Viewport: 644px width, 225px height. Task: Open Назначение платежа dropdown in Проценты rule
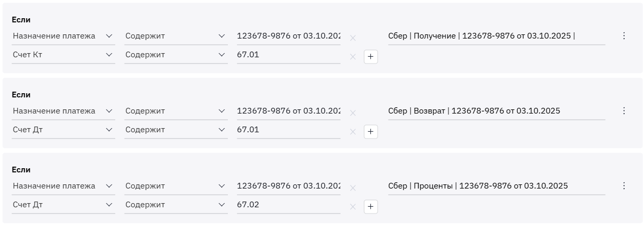tap(63, 186)
